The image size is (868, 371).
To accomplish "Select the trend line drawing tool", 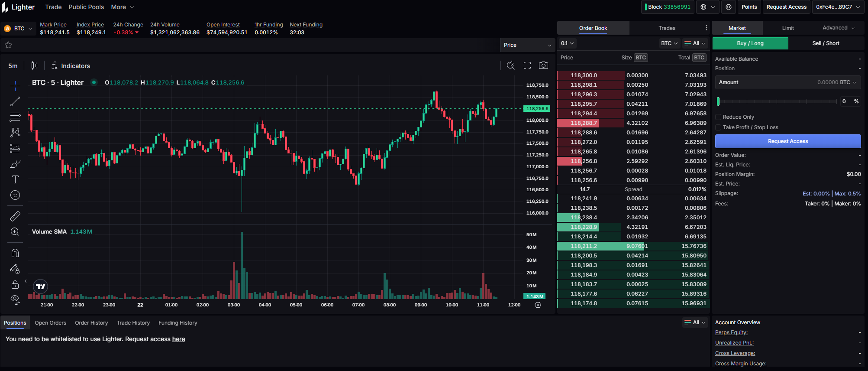I will click(x=15, y=101).
